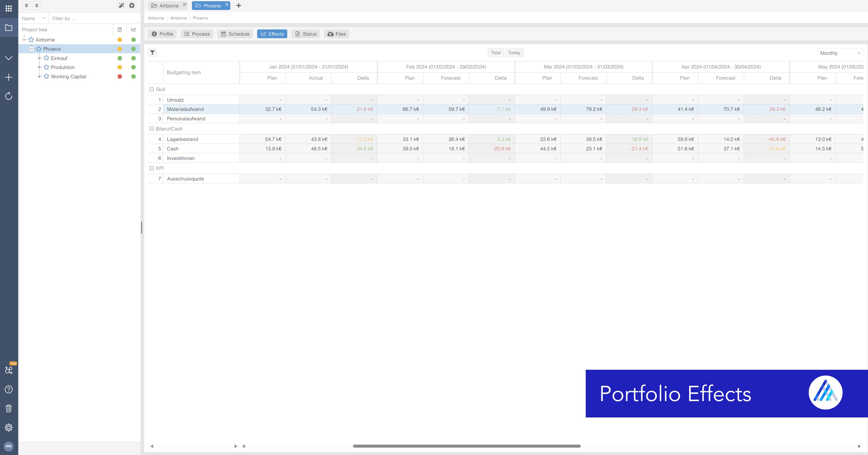Click the refresh icon in the left sidebar
The height and width of the screenshot is (455, 868).
9,96
